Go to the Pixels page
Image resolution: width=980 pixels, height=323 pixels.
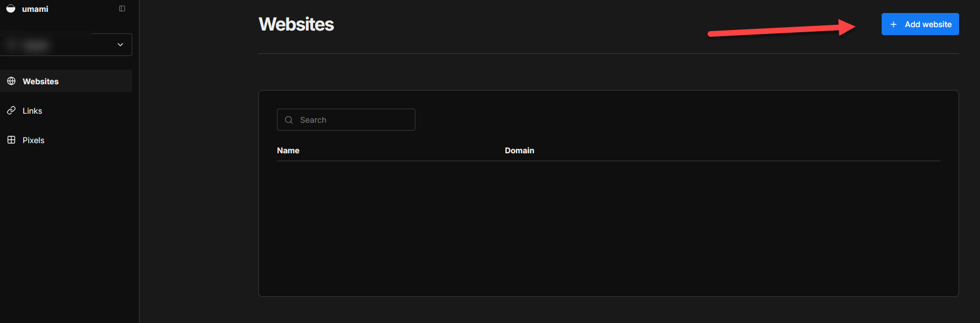[x=33, y=140]
